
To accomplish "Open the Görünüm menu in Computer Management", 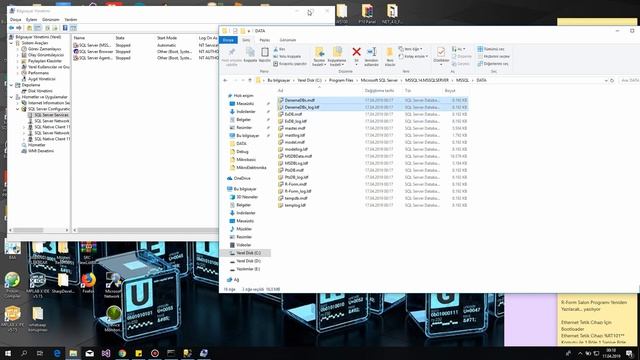I will point(51,20).
